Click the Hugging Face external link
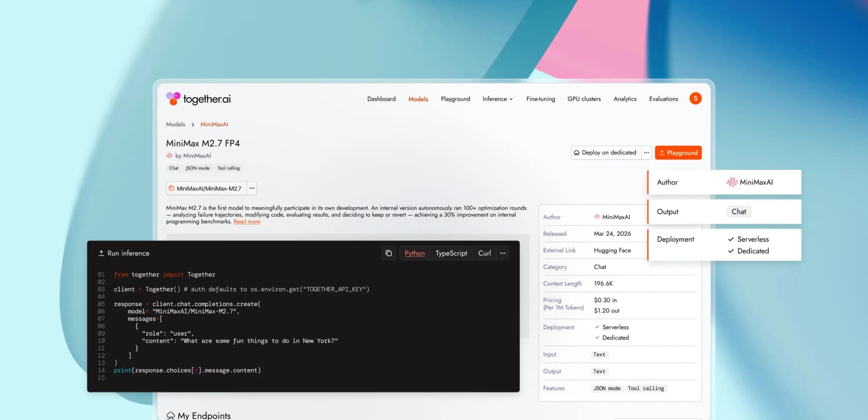This screenshot has height=420, width=868. click(x=612, y=250)
